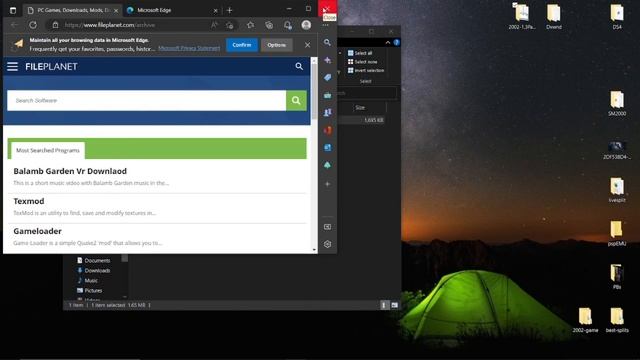Click the Size column header in Explorer
The image size is (640, 360).
[360, 108]
